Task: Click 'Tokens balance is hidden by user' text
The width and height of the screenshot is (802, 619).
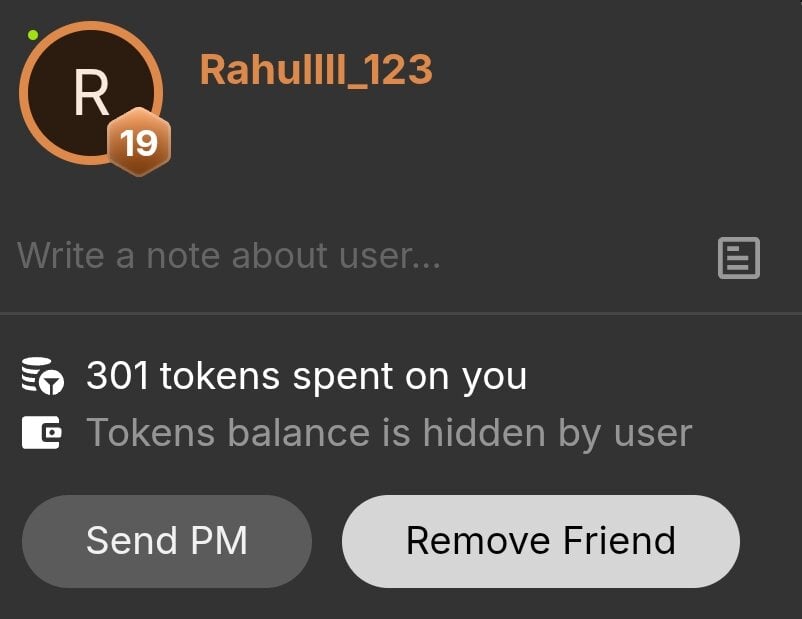Action: pyautogui.click(x=389, y=433)
